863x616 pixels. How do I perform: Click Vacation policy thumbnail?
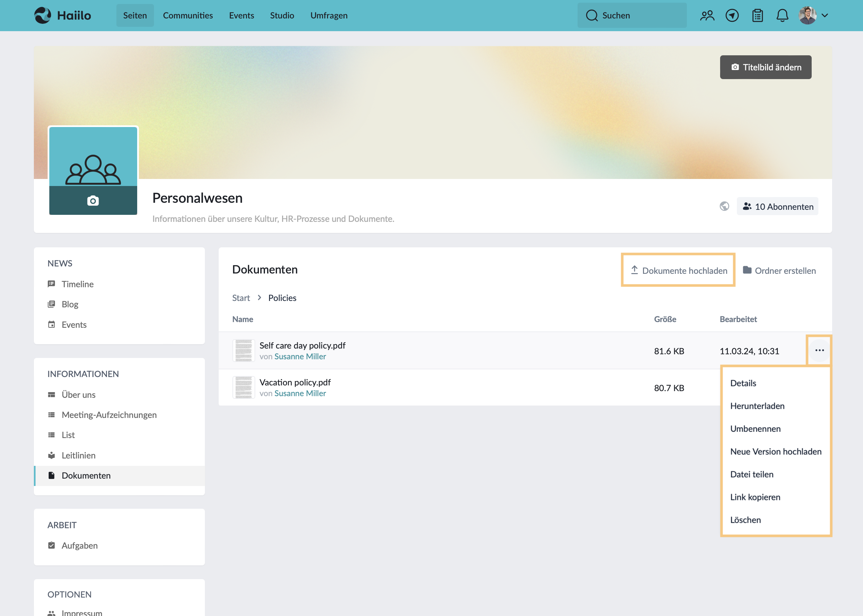pos(244,387)
